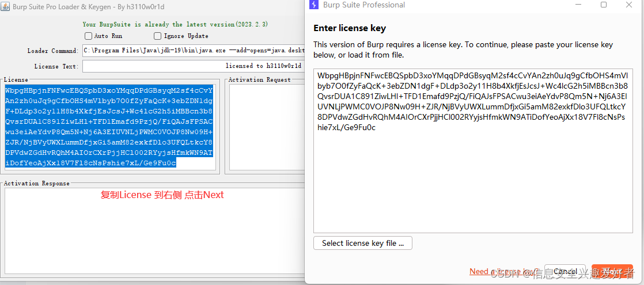Focus the License Text input field

193,66
